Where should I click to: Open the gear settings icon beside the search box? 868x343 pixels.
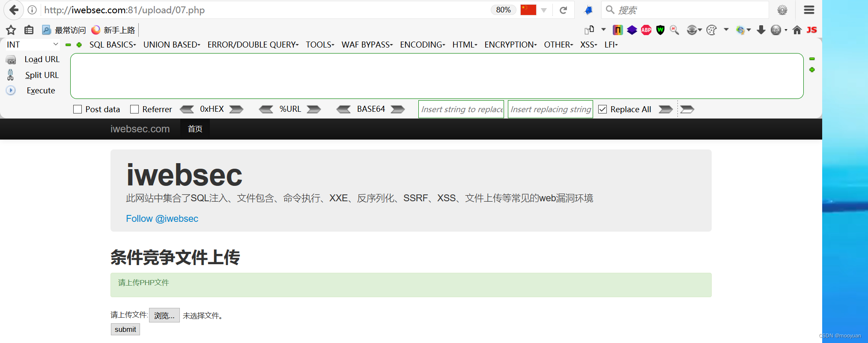click(x=782, y=10)
